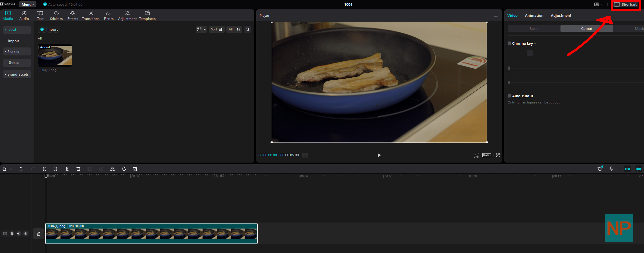The image size is (644, 253).
Task: Click the auto-snapping keyframe diamond icon
Action: 600,169
